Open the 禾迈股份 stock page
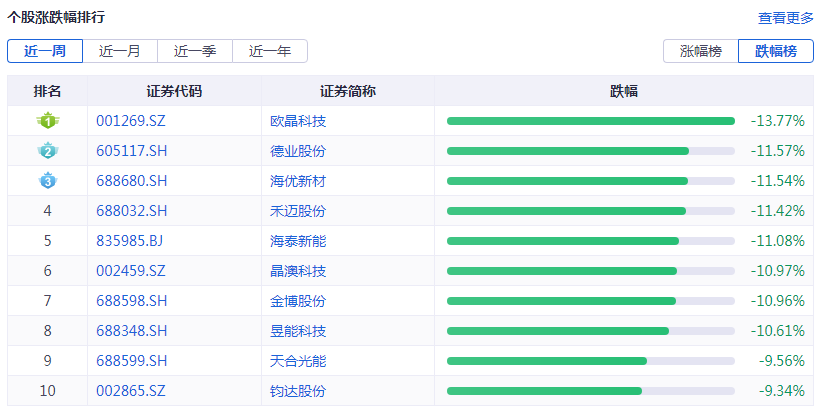The width and height of the screenshot is (823, 413). (298, 211)
